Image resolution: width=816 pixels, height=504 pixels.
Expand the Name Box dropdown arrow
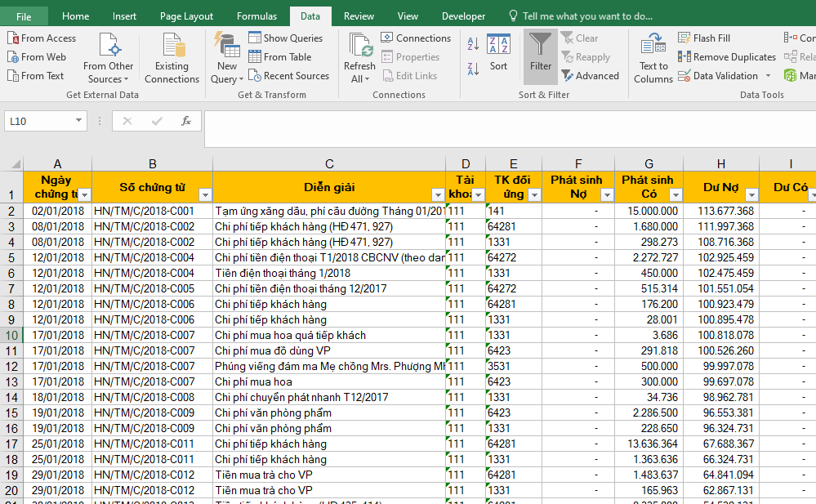79,121
